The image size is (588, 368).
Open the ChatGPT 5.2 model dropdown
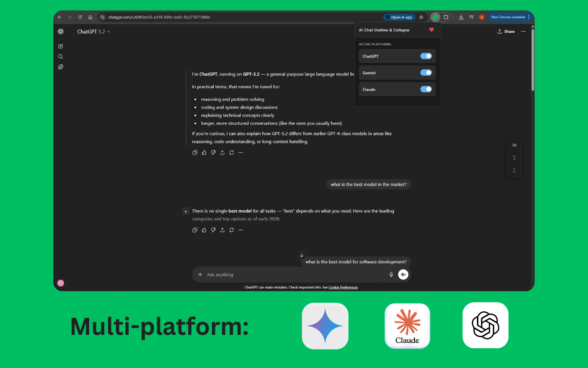click(94, 32)
